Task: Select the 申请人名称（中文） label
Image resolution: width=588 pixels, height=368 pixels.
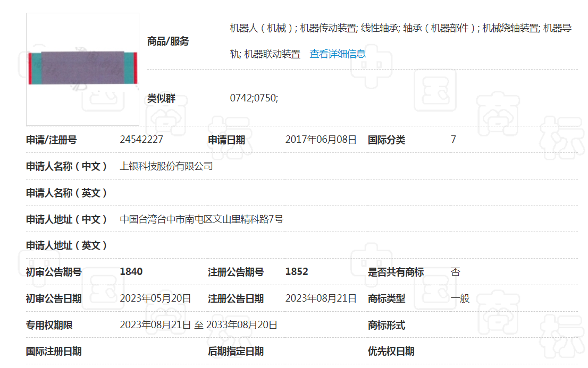Action: pyautogui.click(x=66, y=166)
